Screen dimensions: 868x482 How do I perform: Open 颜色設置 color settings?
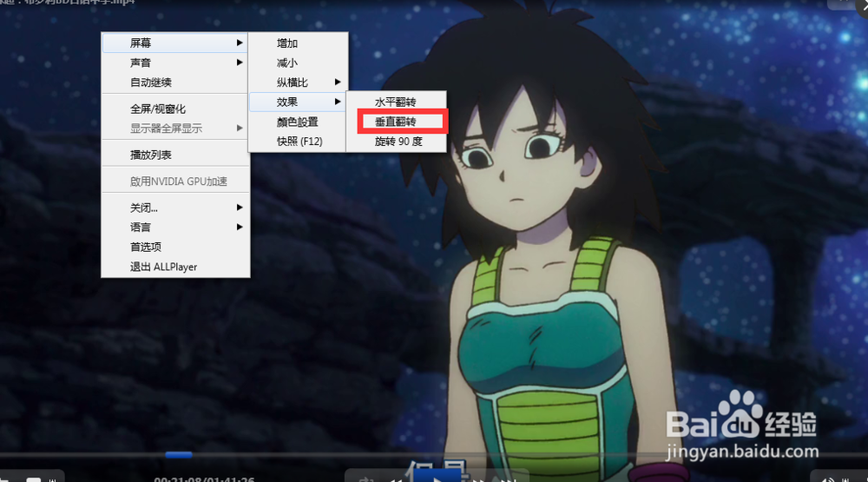(x=298, y=122)
